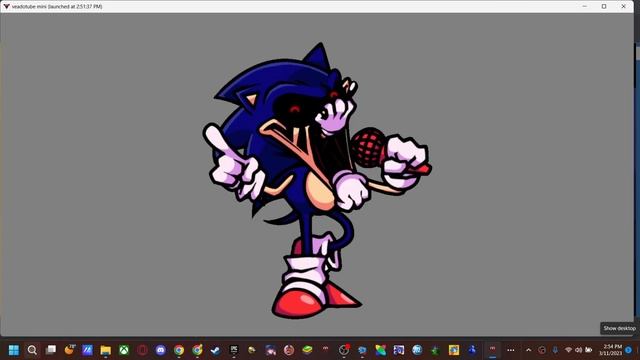Open the green BlueStacks stack icon
Screen dimensions: 640x360
(307, 350)
